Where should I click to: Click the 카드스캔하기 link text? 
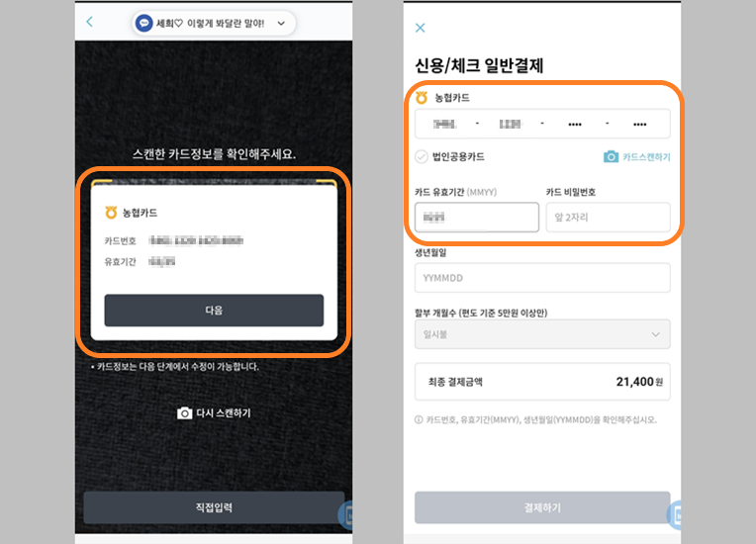tap(646, 157)
